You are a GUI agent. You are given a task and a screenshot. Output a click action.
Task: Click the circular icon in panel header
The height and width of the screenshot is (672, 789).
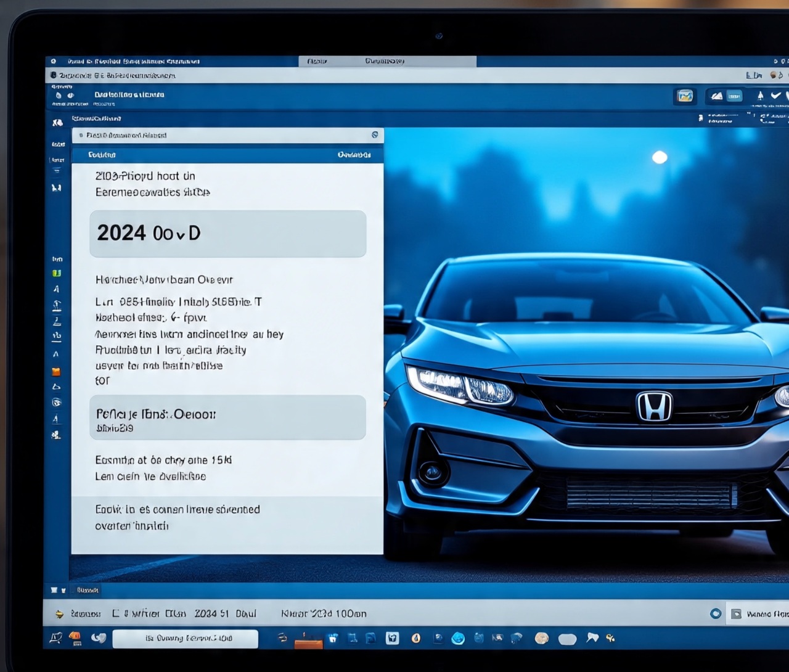375,135
